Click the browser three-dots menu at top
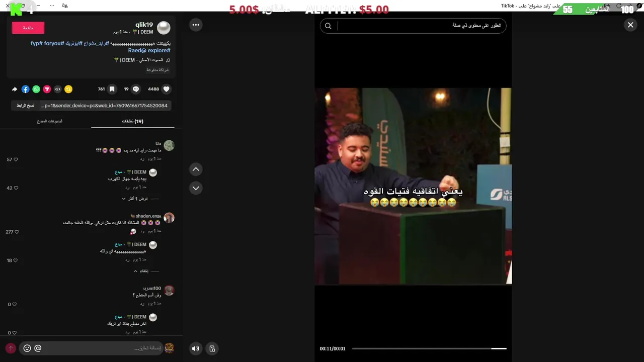 click(52, 6)
